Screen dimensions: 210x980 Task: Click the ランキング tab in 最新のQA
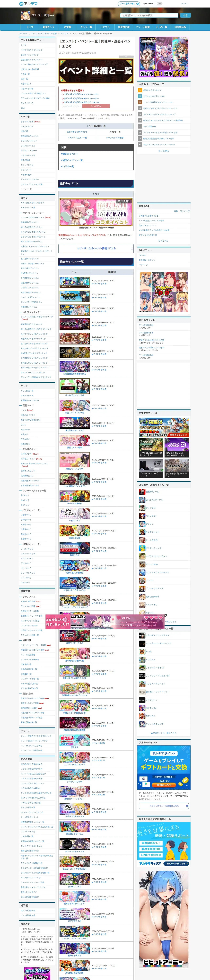point(185,211)
